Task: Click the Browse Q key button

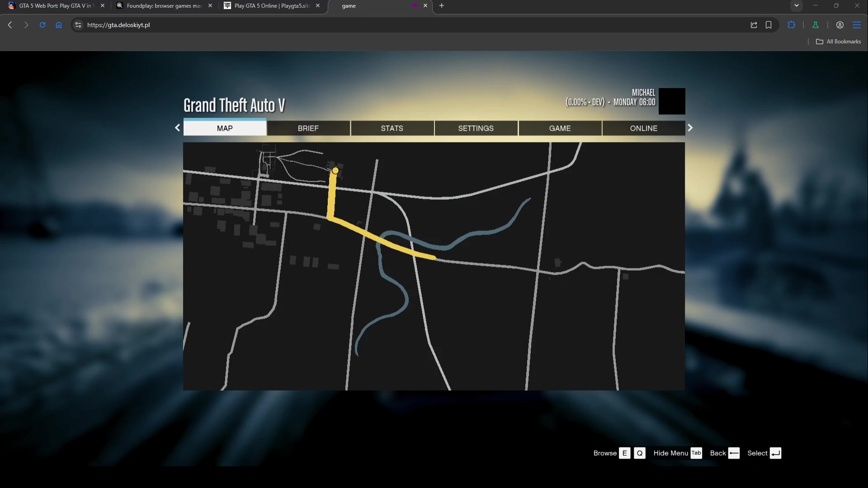Action: (x=640, y=453)
